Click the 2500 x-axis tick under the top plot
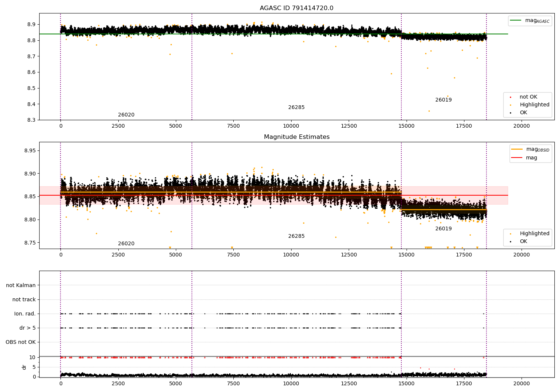This screenshot has height=392, width=560. coord(118,126)
